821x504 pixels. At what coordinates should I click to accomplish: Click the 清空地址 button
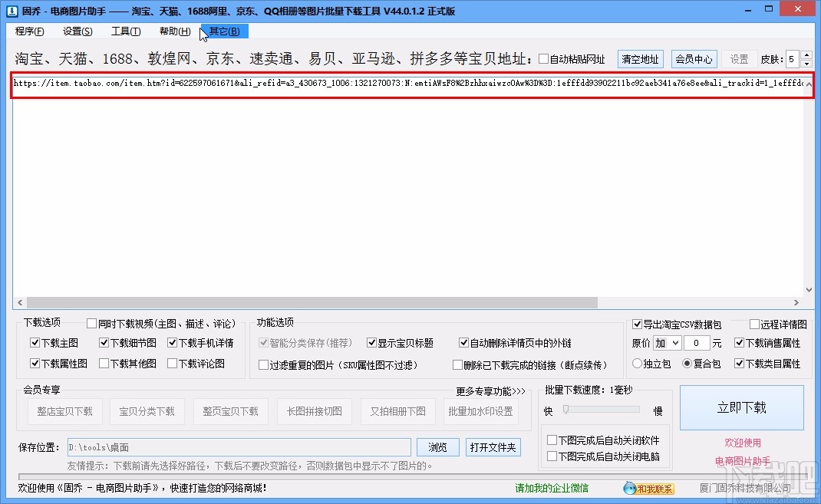coord(641,59)
